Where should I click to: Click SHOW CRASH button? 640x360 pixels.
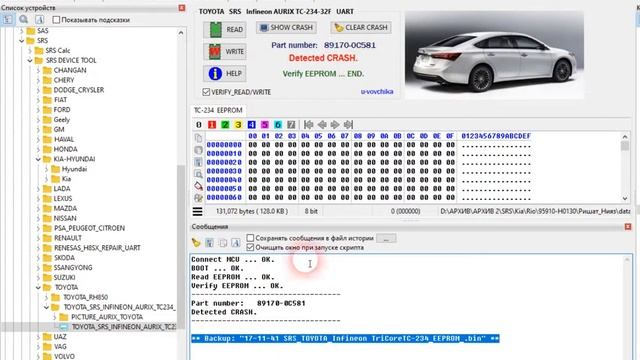point(286,27)
